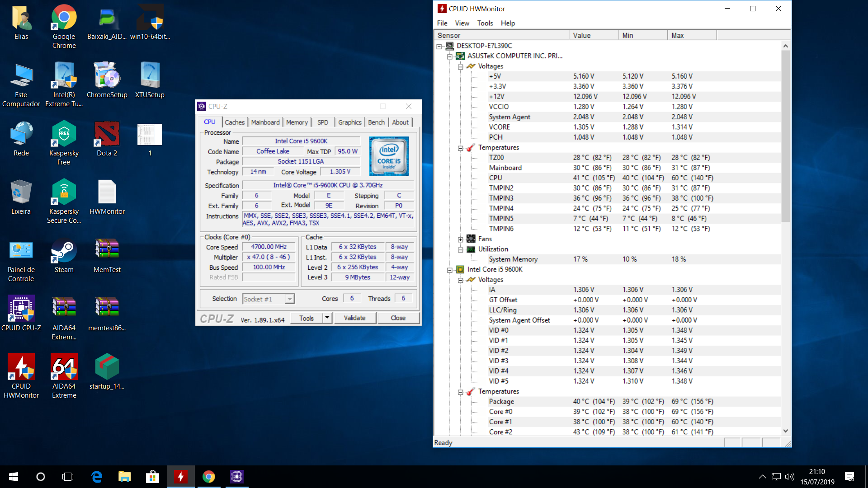Screen dimensions: 868x488
Task: Collapse Intel Core i5 Temperatures section
Action: [460, 392]
